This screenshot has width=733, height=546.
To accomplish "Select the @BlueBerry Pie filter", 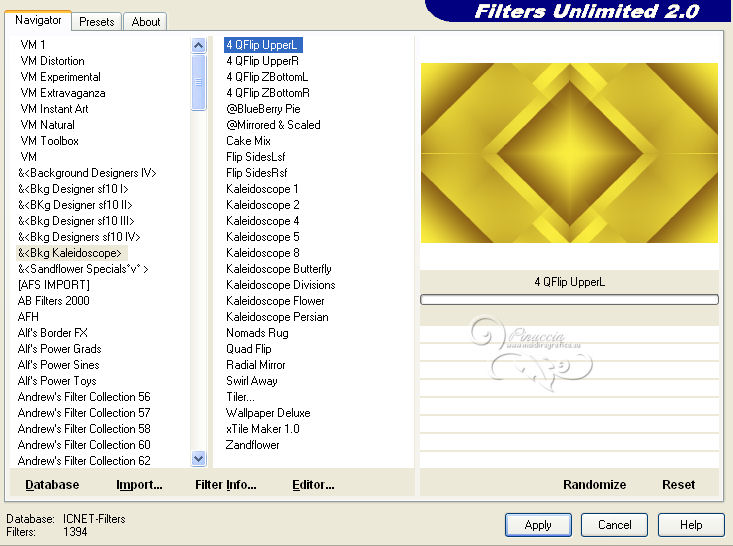I will (263, 109).
